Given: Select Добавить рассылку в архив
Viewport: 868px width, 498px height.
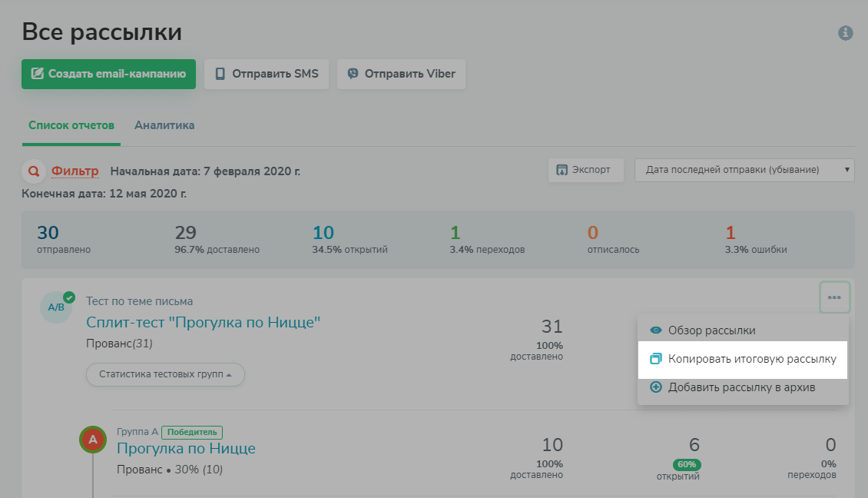Looking at the screenshot, I should coord(741,387).
